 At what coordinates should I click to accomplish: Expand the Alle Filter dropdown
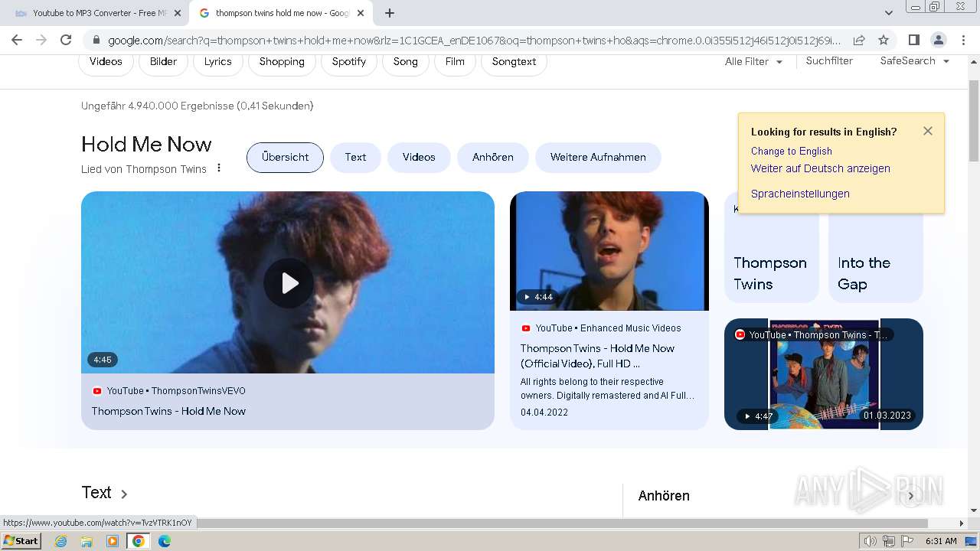(753, 61)
